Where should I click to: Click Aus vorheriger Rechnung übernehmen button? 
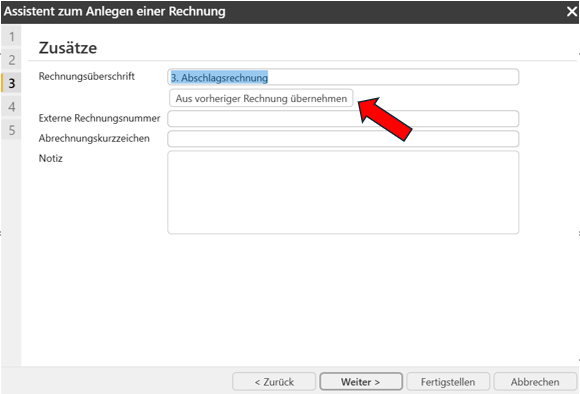261,98
